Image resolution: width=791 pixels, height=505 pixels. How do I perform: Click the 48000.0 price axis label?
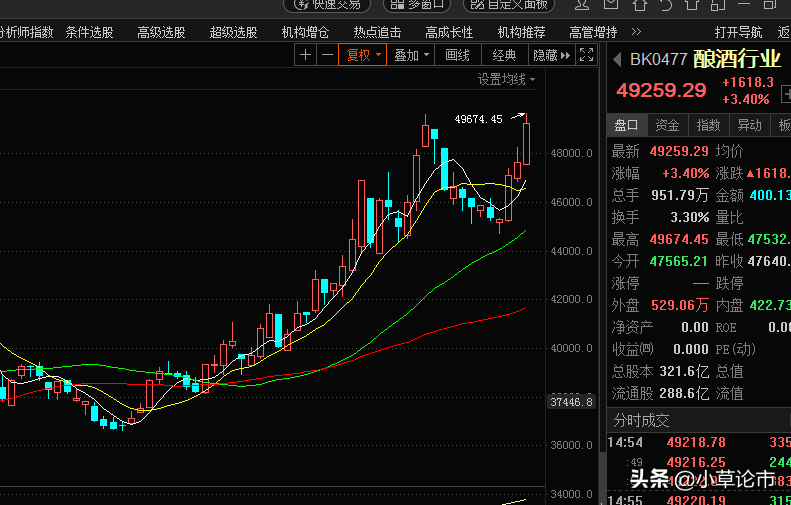click(572, 153)
